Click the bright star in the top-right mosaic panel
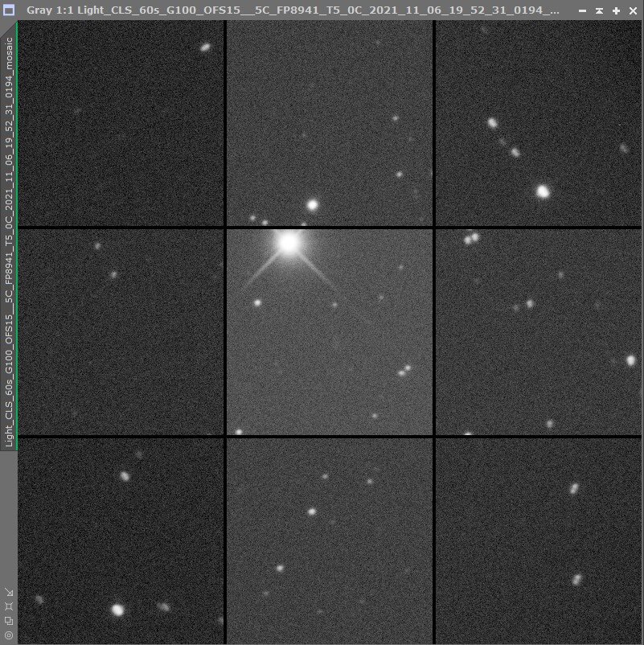This screenshot has width=644, height=645. pos(543,191)
